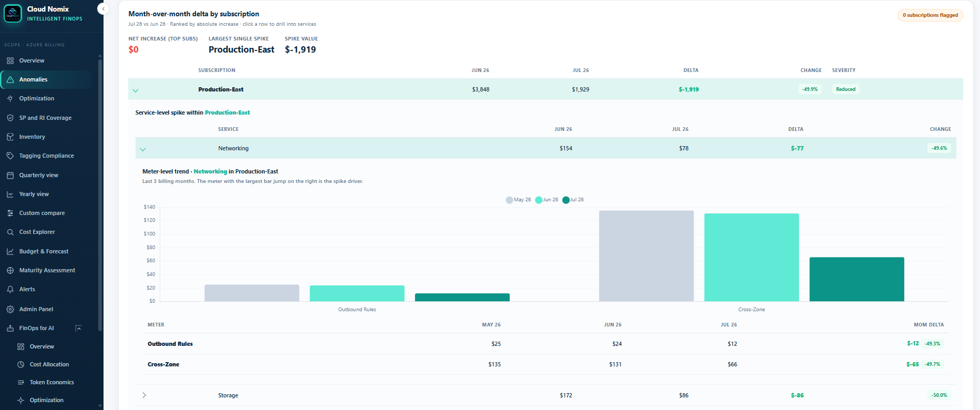Click the $3,848 Jun 26 value
Viewport: 980px width, 410px height.
coord(480,89)
